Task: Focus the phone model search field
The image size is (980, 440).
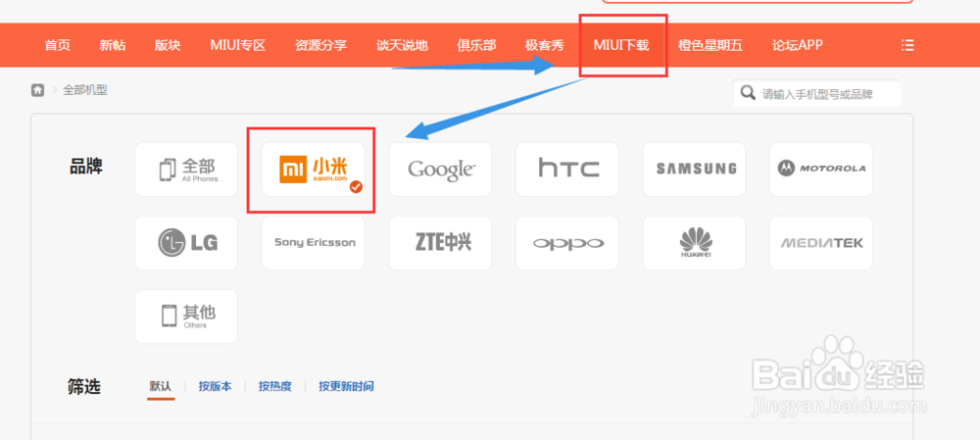Action: 817,94
